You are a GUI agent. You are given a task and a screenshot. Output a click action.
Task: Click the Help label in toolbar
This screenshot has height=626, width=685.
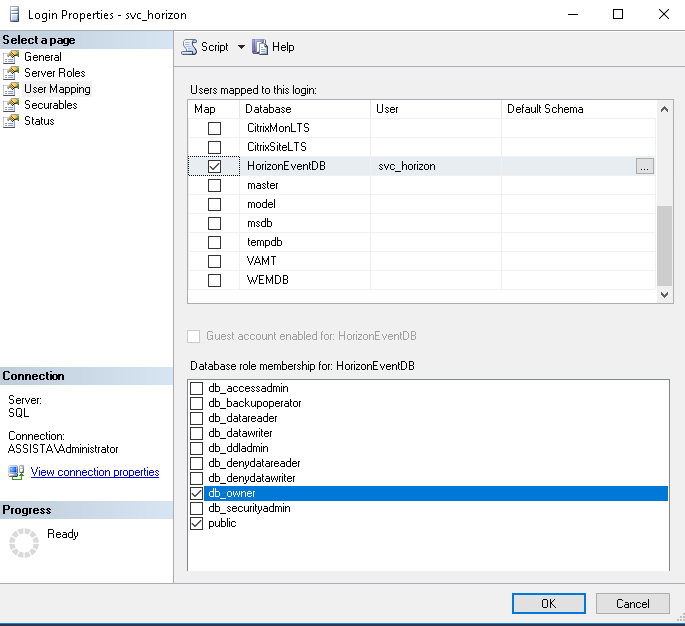(x=283, y=47)
